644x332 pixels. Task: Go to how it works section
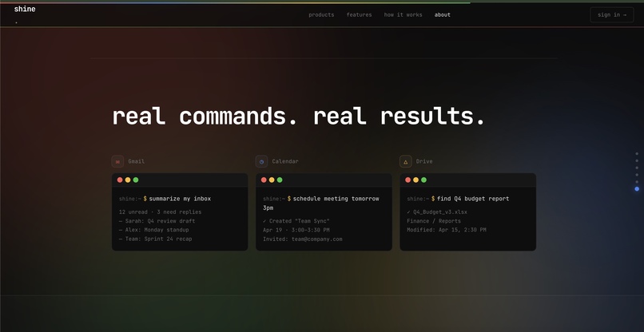click(x=403, y=15)
